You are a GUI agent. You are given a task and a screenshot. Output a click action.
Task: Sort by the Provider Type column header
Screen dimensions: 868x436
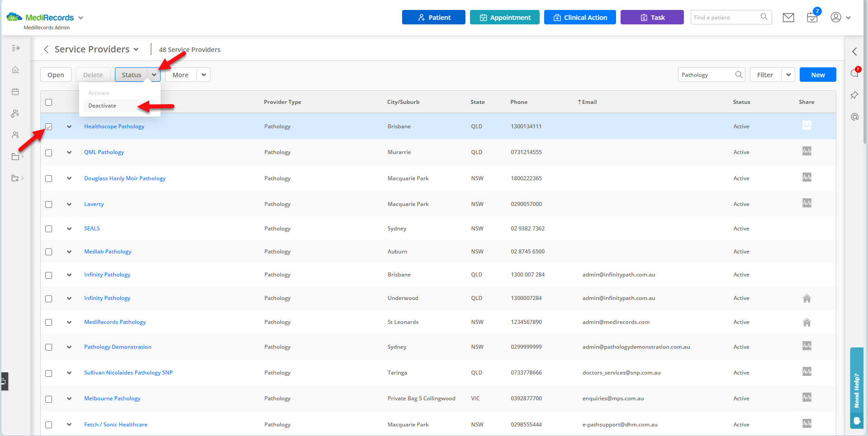coord(282,102)
